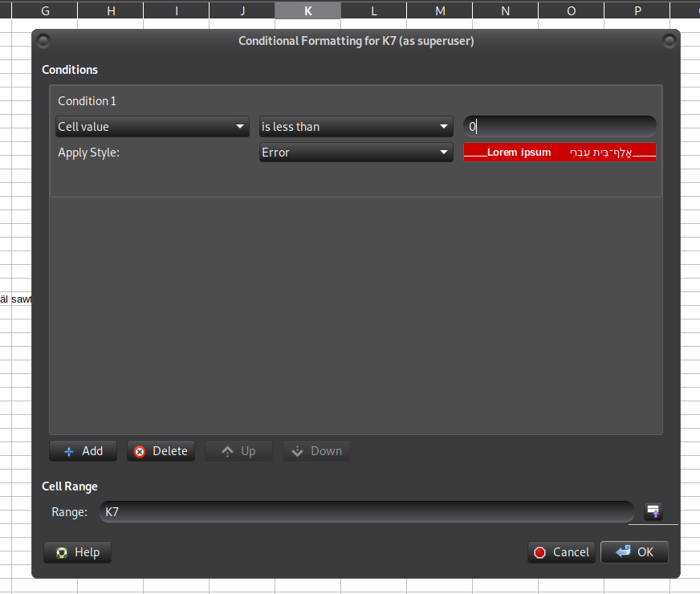Expand the "is less than" operator dropdown
This screenshot has width=700, height=594.
pyautogui.click(x=356, y=127)
